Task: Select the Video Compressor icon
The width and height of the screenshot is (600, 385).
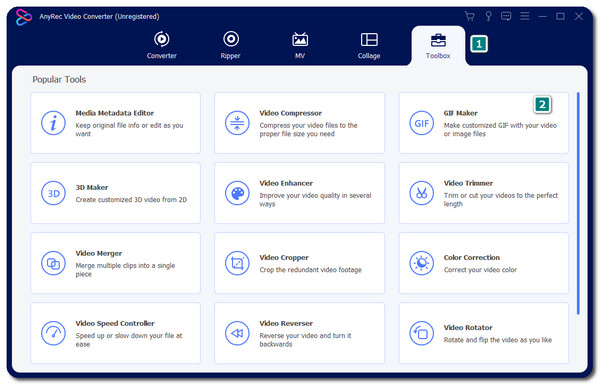Action: coord(237,123)
